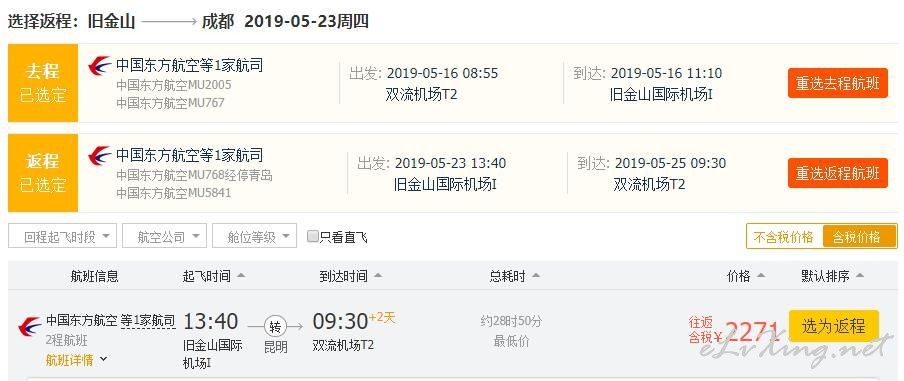Viewport: 904px width, 381px height.
Task: Check the 只看直飞 direct-flights-only box
Action: click(x=312, y=236)
